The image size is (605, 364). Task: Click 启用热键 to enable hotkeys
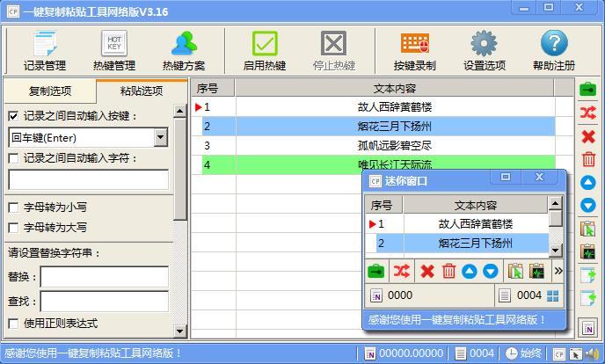click(264, 50)
